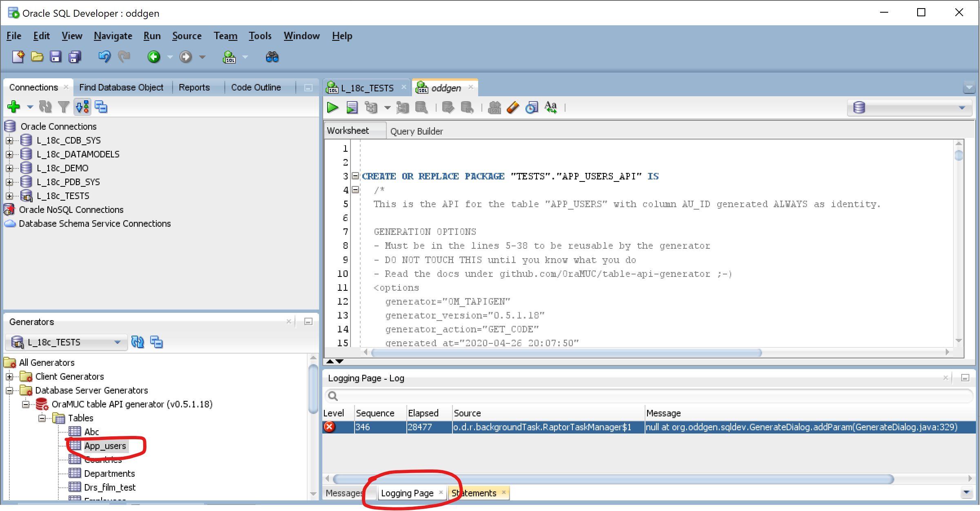Switch to the Query Builder tab
Image resolution: width=980 pixels, height=511 pixels.
pyautogui.click(x=416, y=131)
